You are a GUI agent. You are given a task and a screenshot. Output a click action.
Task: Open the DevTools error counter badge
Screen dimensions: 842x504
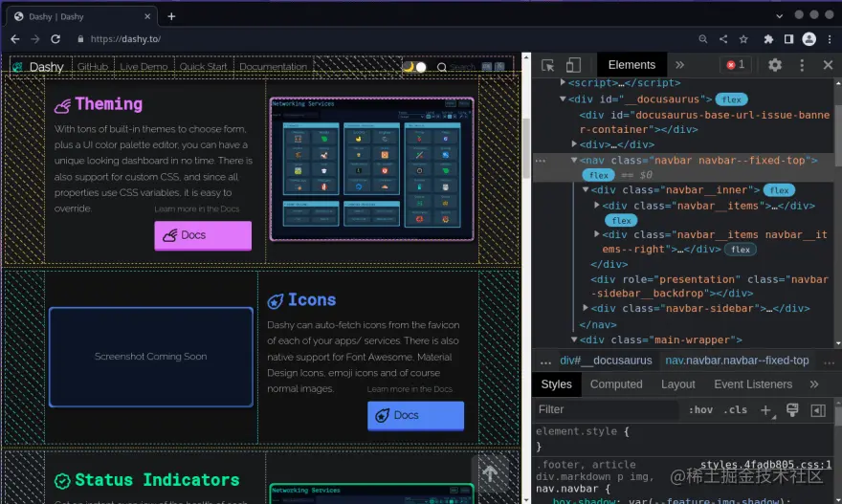735,65
